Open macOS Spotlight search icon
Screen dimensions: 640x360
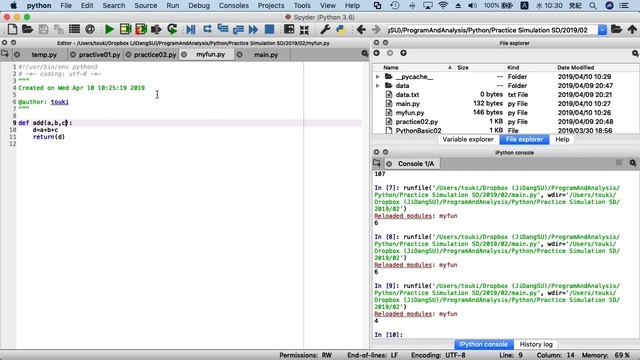[x=593, y=6]
